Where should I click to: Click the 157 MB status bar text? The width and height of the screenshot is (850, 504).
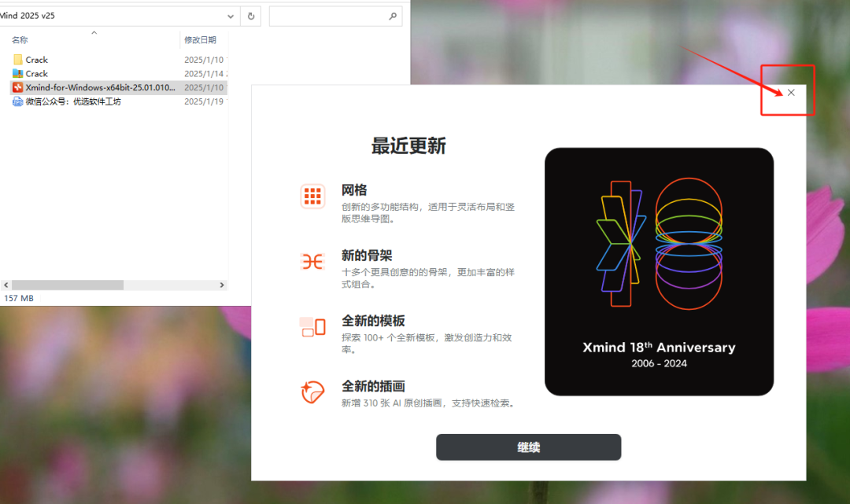[x=19, y=298]
